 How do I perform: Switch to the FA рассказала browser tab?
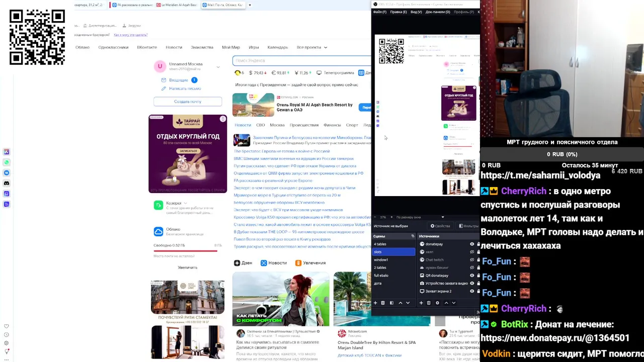pyautogui.click(x=132, y=5)
